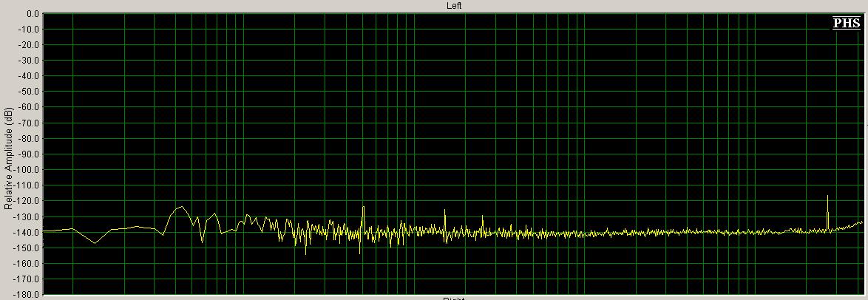Select the -10.0 axis tick label
The image size is (868, 300).
(x=30, y=29)
